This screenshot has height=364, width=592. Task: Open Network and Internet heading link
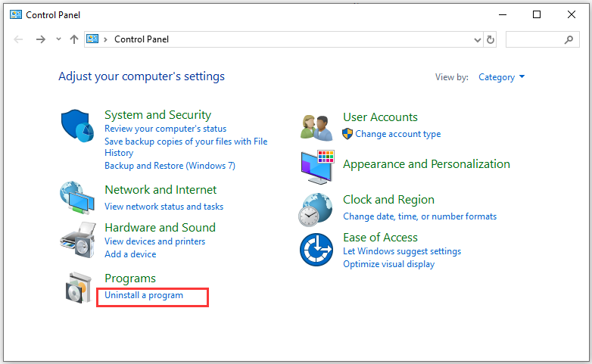(x=160, y=189)
